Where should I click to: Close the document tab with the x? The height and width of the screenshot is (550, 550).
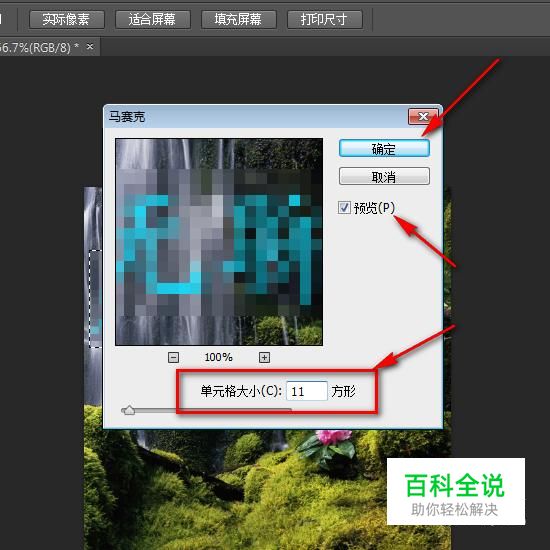[90, 46]
